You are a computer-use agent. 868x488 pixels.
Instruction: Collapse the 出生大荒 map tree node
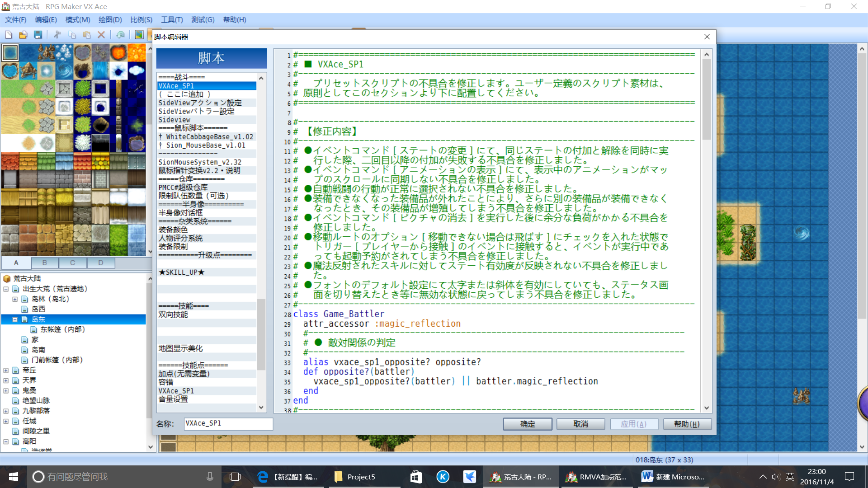[6, 289]
